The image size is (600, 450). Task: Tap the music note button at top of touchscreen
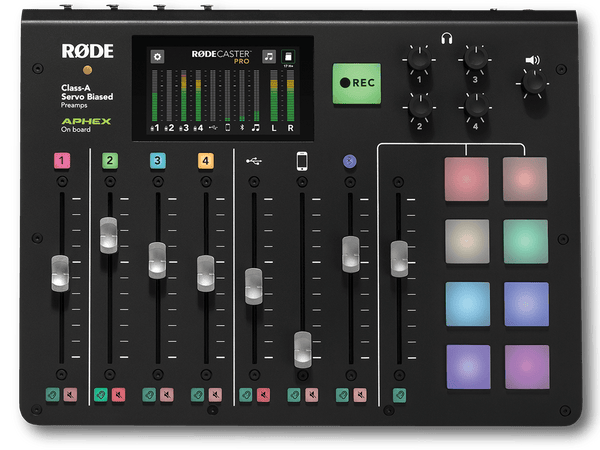(269, 57)
